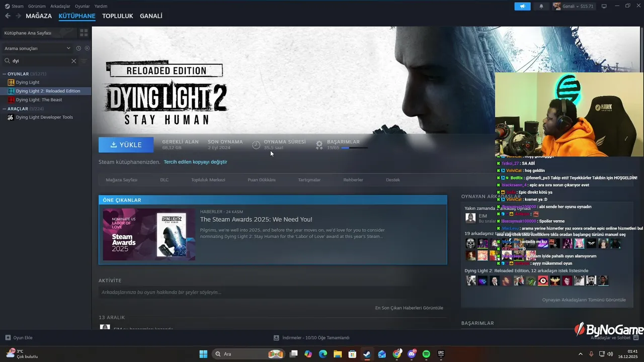Click the Dying Light game icon
The image size is (644, 362).
tap(11, 82)
